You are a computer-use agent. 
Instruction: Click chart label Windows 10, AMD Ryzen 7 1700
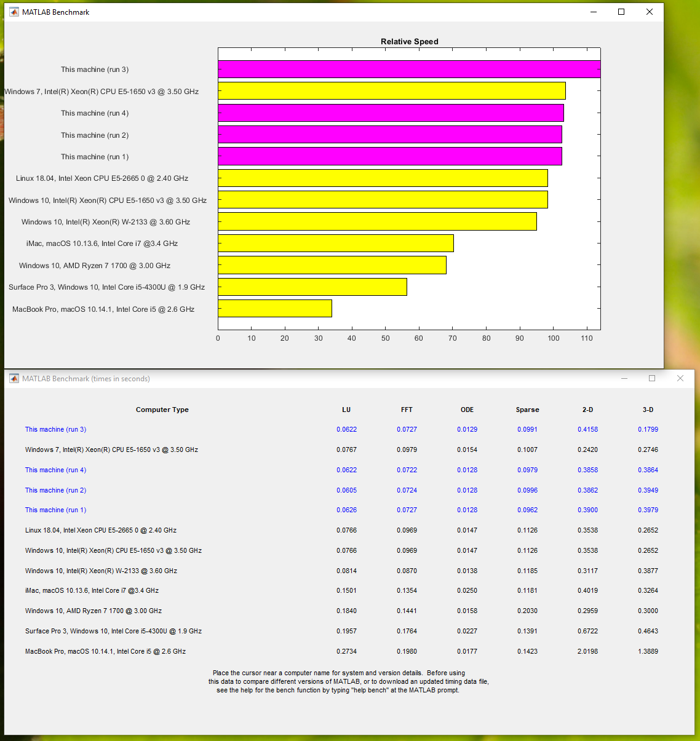pyautogui.click(x=95, y=266)
